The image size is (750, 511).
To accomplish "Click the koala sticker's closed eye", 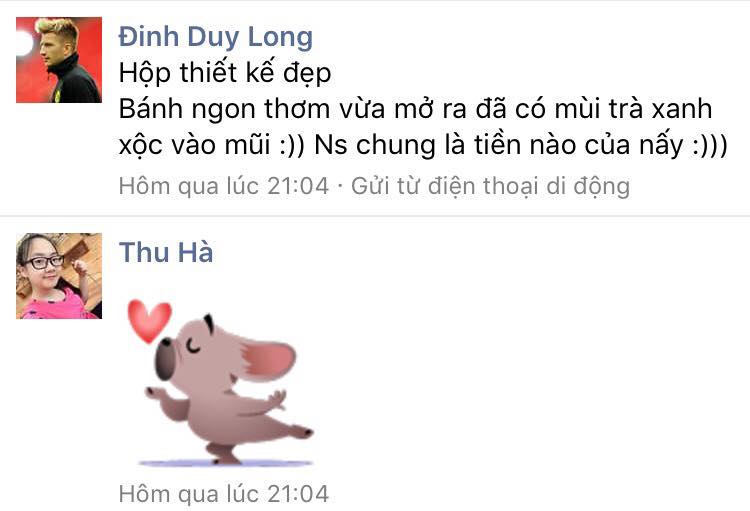I will coord(193,346).
